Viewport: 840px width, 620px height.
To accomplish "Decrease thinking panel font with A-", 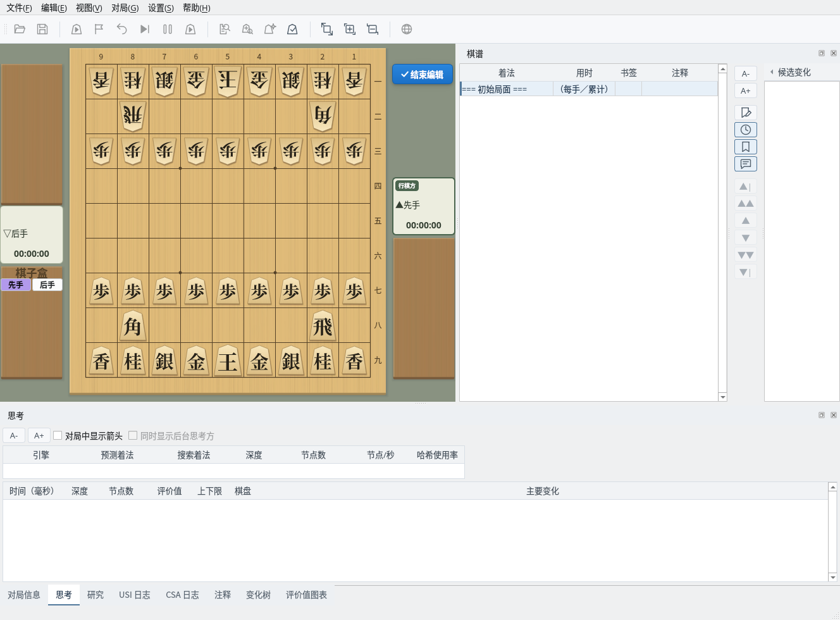I will point(14,435).
